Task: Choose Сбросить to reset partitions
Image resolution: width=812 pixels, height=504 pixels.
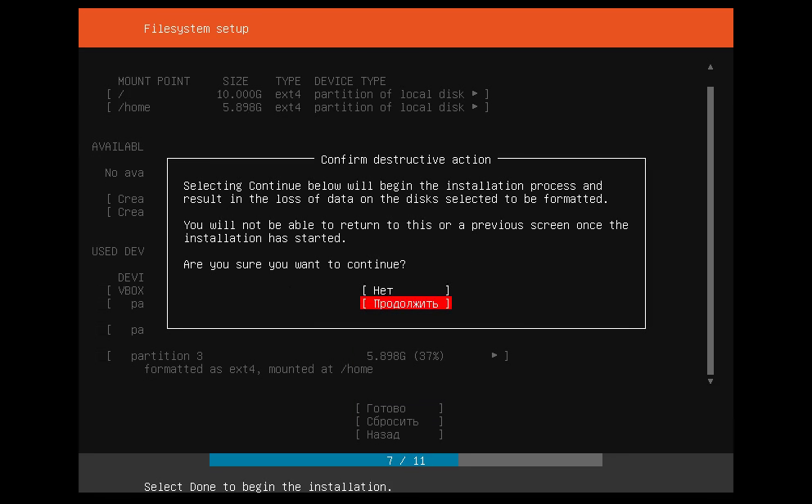Action: coord(399,421)
